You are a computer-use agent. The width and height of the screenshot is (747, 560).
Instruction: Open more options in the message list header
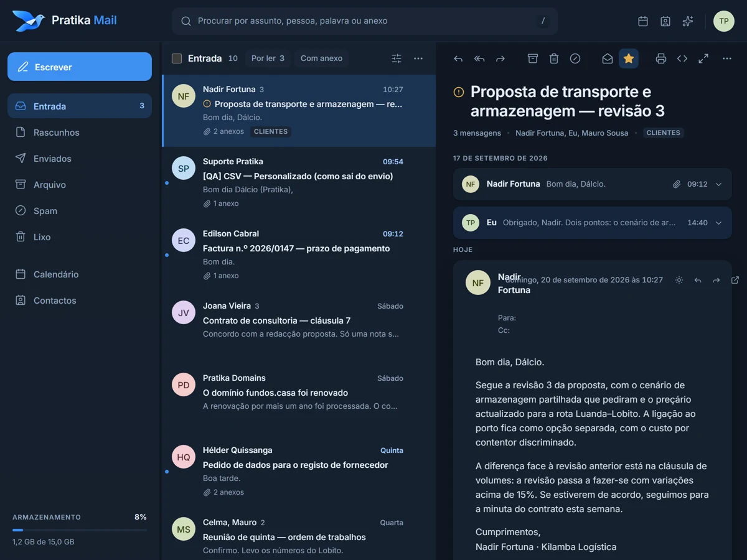click(418, 58)
